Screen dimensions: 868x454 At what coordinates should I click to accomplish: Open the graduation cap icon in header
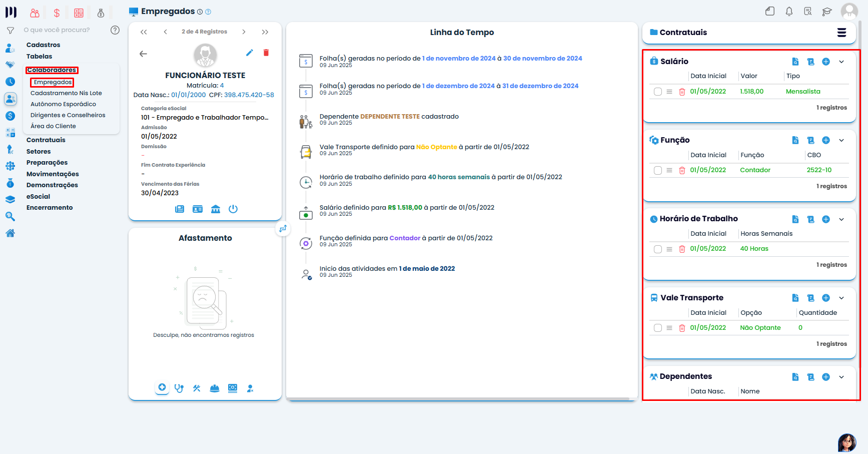click(x=827, y=12)
